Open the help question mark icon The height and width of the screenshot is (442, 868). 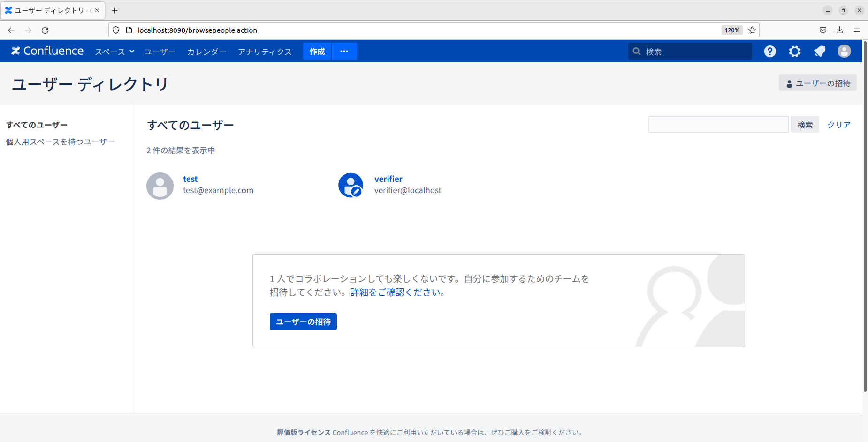point(769,51)
